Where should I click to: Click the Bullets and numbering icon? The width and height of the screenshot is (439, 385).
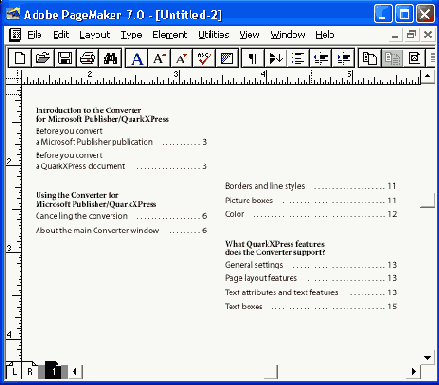pos(298,58)
